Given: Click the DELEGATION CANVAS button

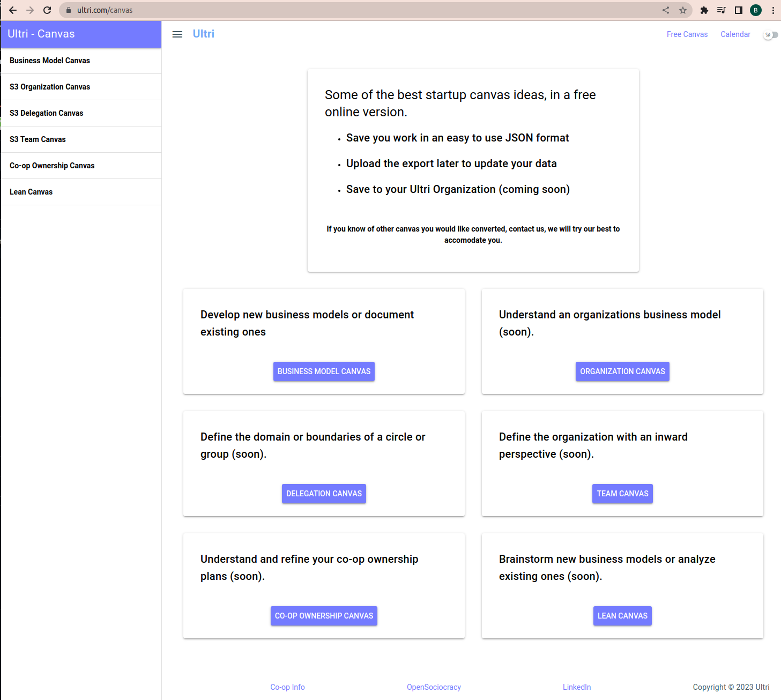Looking at the screenshot, I should 324,494.
